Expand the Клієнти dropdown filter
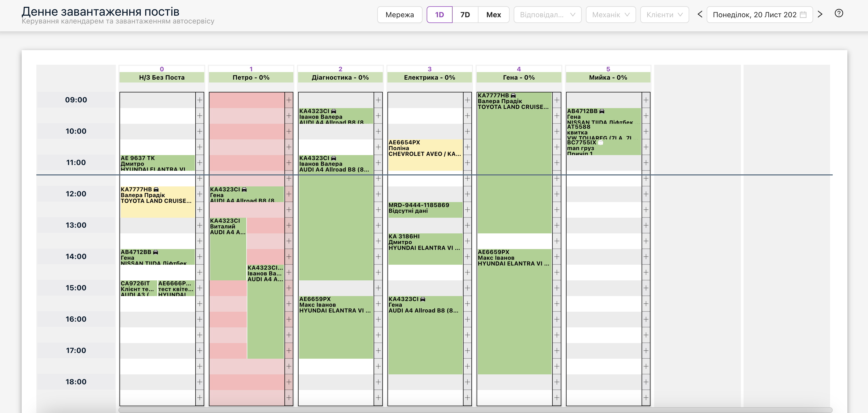This screenshot has height=413, width=868. [665, 15]
